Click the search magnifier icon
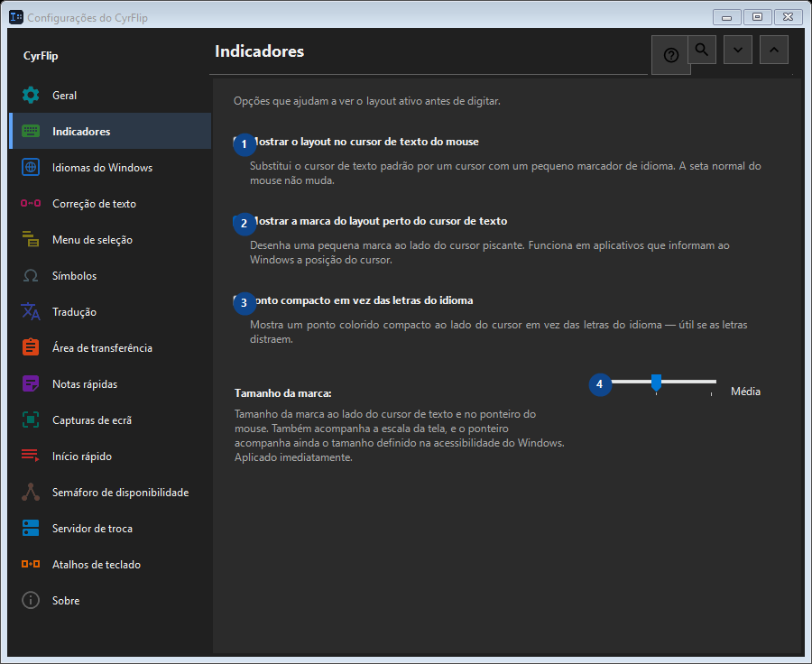The image size is (812, 664). [702, 50]
